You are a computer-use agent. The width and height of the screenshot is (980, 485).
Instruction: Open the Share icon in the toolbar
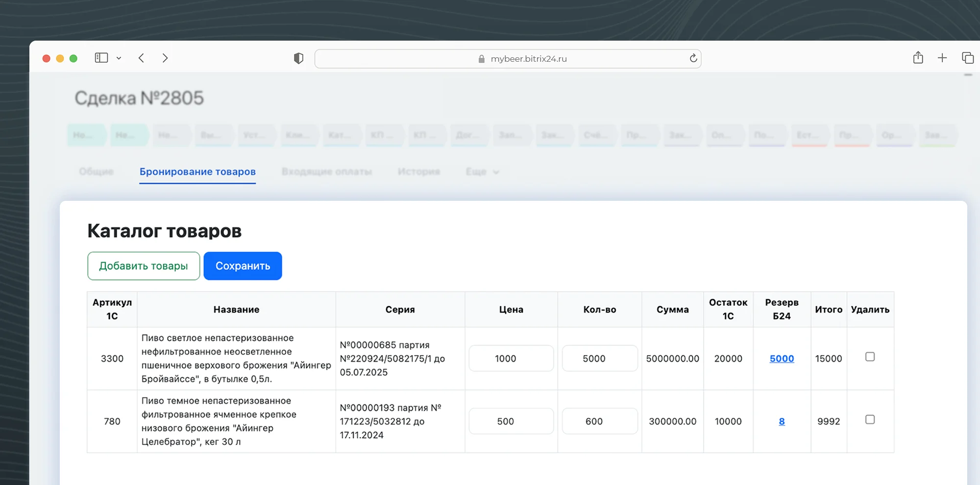pyautogui.click(x=918, y=58)
